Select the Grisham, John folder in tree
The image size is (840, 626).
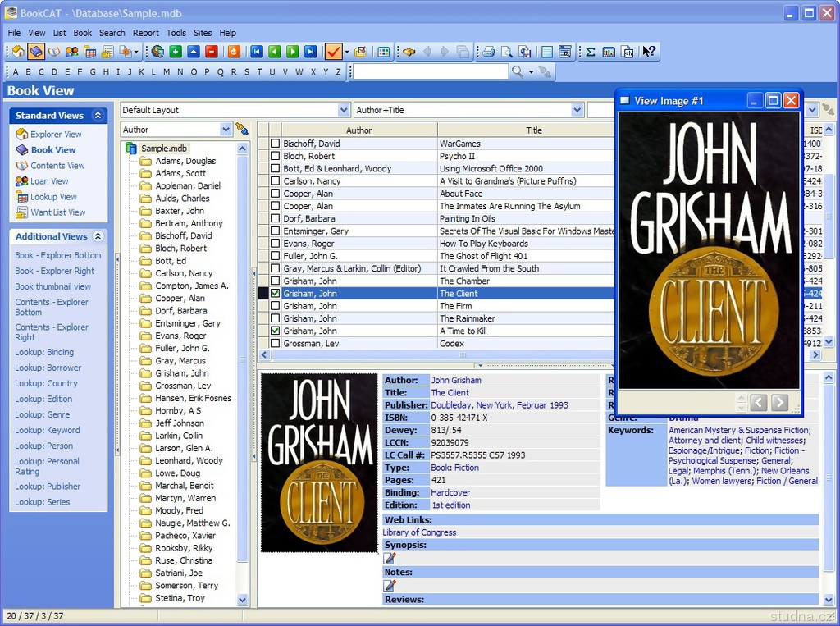181,373
